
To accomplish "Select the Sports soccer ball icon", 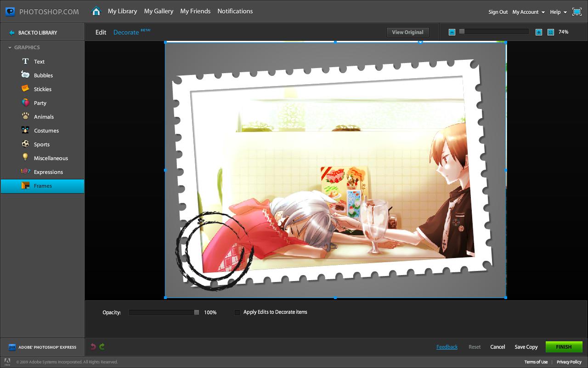I will tap(25, 144).
